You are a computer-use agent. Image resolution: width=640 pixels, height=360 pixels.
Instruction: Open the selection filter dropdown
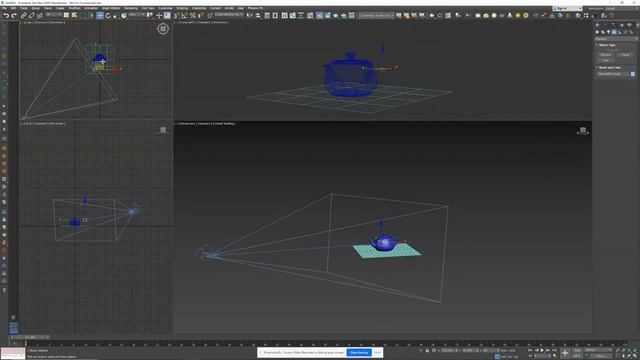(x=53, y=15)
